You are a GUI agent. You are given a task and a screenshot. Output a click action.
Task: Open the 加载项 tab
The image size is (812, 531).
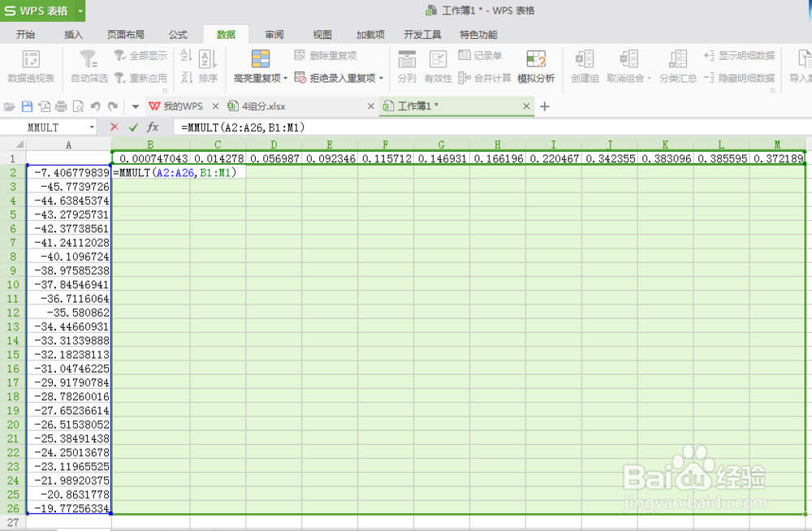[x=370, y=35]
